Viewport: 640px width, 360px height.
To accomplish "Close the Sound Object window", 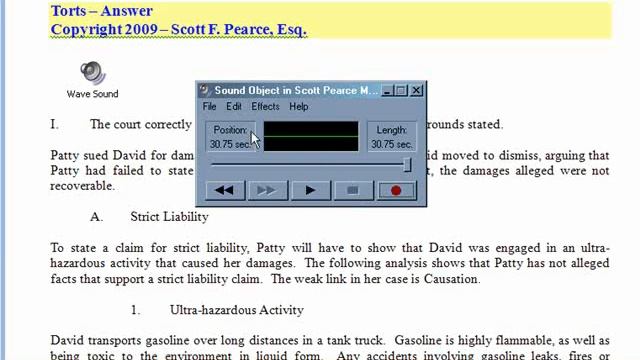I will click(x=416, y=91).
